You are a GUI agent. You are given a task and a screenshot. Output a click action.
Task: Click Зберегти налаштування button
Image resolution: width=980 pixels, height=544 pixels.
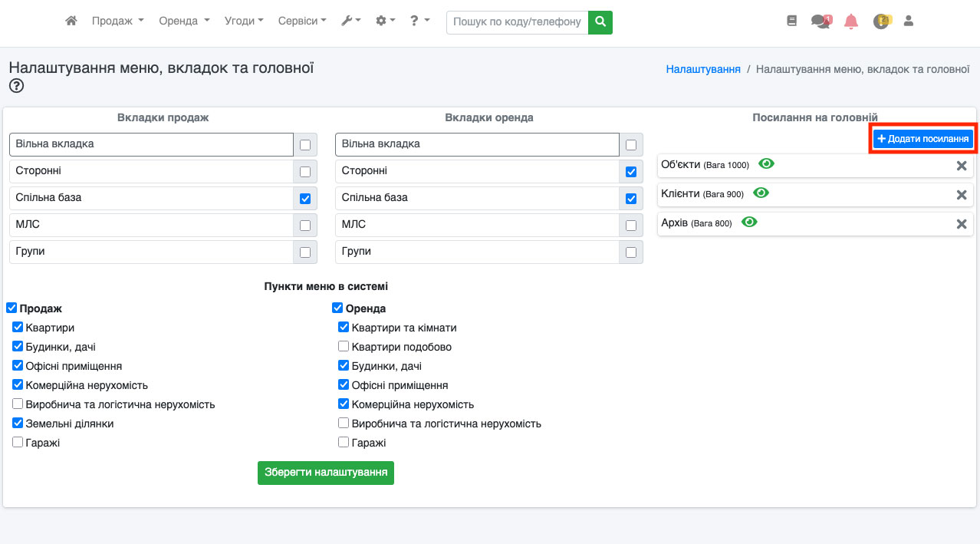click(325, 473)
